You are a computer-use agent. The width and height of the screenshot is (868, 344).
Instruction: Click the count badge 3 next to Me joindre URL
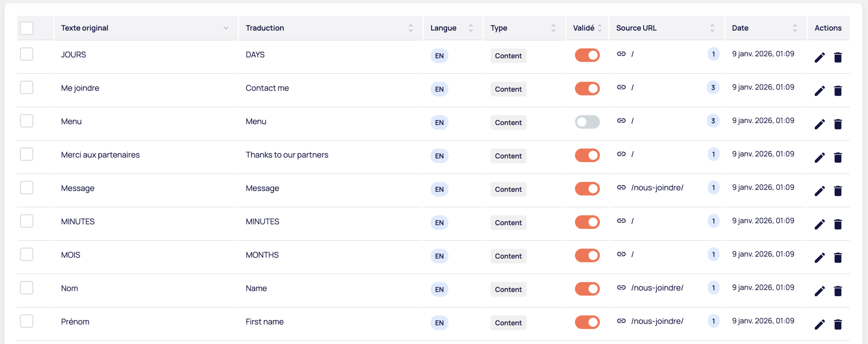tap(713, 87)
